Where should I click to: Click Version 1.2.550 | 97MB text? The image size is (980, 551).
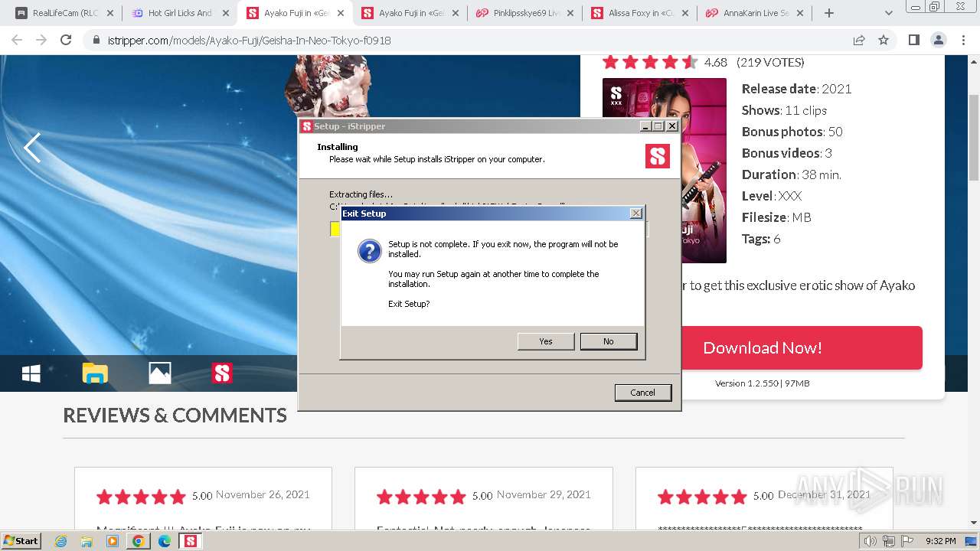(x=763, y=383)
